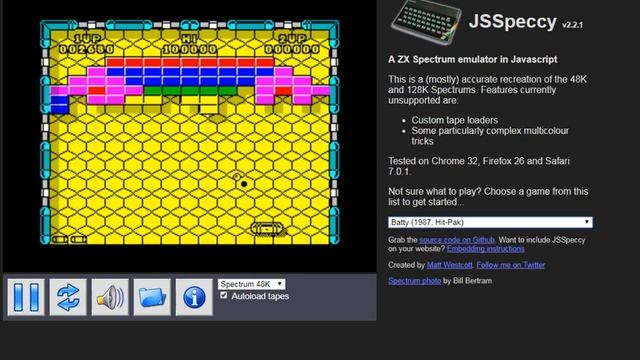Image resolution: width=640 pixels, height=360 pixels.
Task: Click the spare bat lives indicator
Action: tap(69, 239)
